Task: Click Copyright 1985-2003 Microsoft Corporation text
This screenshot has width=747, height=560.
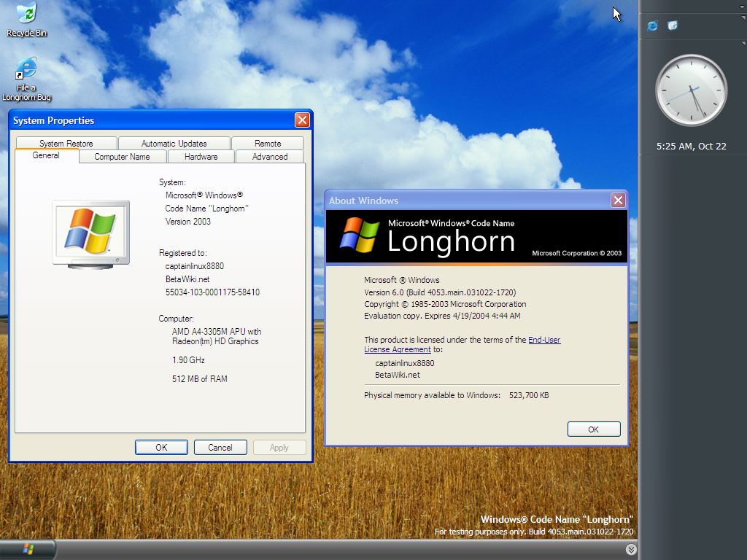Action: (x=445, y=304)
